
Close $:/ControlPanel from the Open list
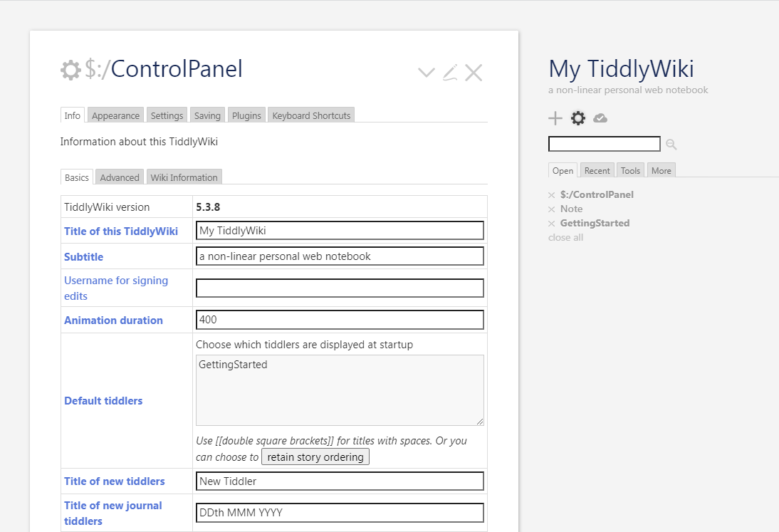coord(551,195)
